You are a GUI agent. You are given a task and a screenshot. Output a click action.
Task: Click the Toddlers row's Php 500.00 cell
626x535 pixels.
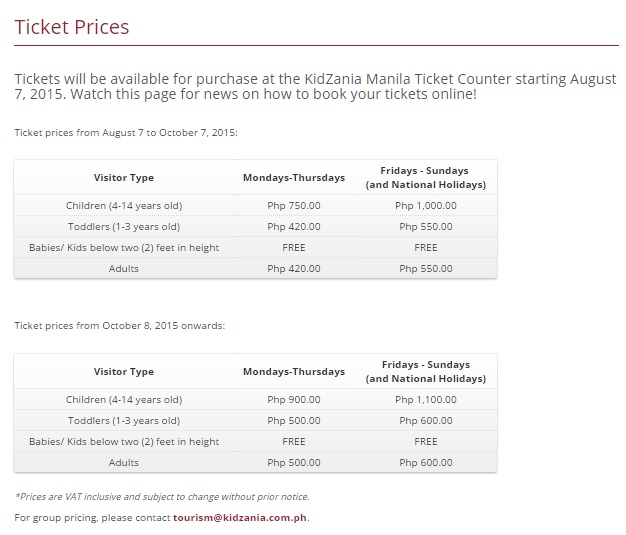pyautogui.click(x=294, y=420)
